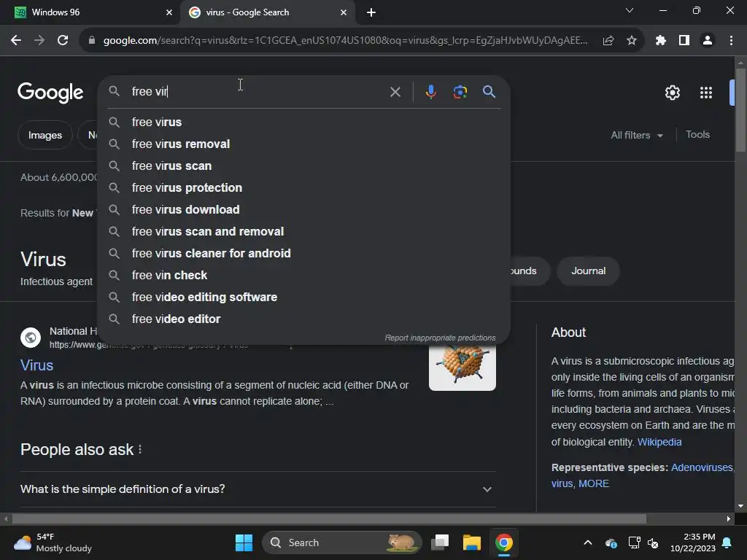Open the tab search chevron
Viewport: 747px width, 560px height.
pyautogui.click(x=630, y=10)
